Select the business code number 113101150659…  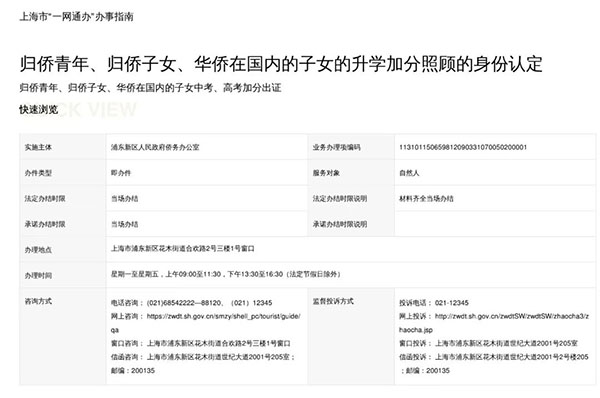pos(463,147)
